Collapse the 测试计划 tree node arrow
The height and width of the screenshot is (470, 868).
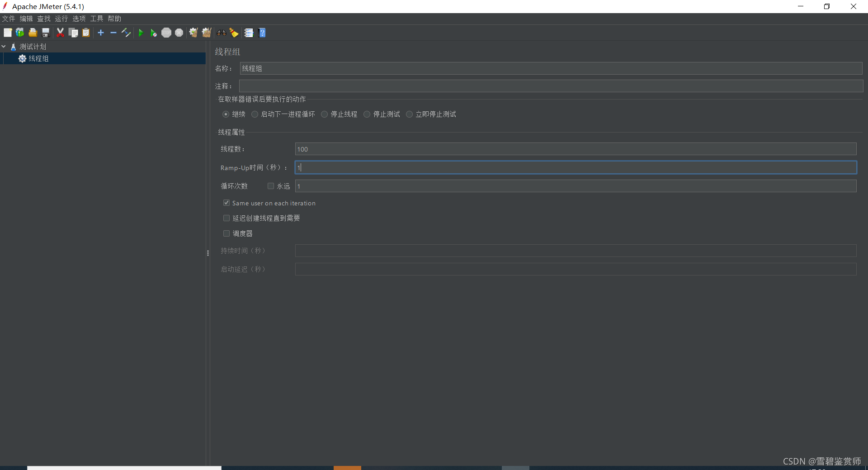4,46
